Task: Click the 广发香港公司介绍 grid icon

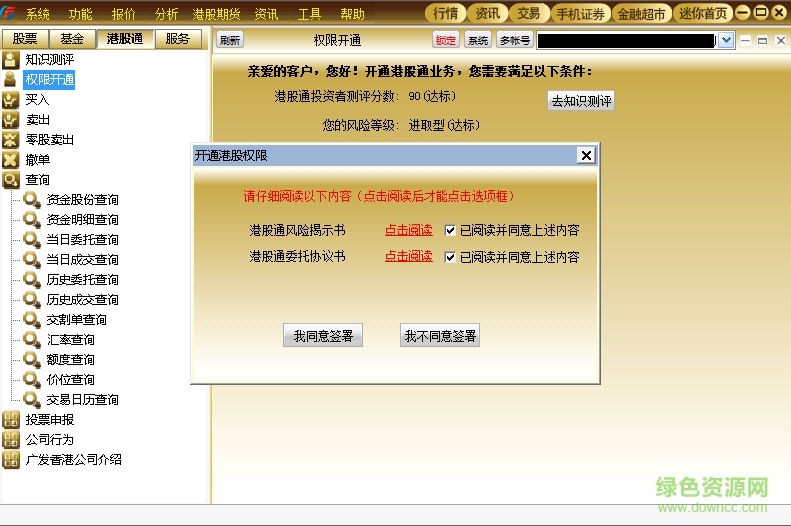Action: point(10,460)
